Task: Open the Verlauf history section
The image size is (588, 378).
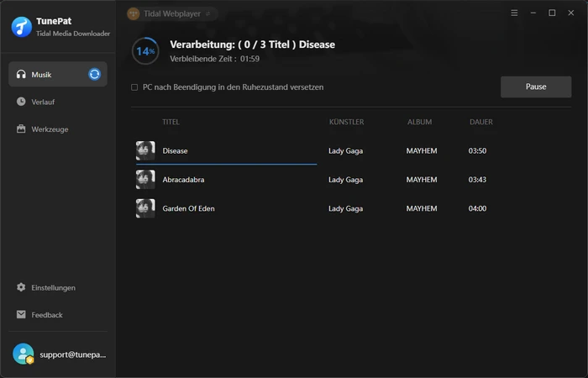Action: [58, 102]
